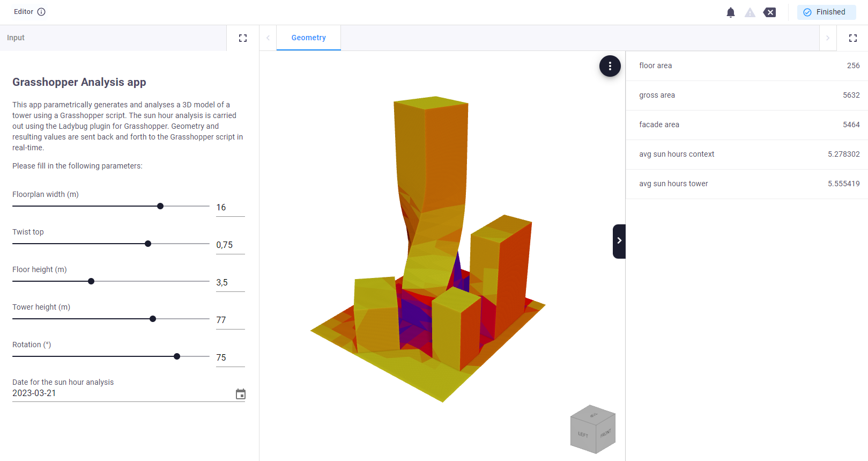This screenshot has height=461, width=868.
Task: Open the date picker calendar icon
Action: 241,394
